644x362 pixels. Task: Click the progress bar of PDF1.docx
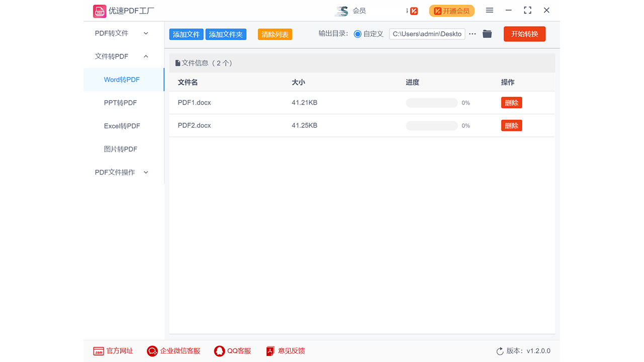coord(431,103)
